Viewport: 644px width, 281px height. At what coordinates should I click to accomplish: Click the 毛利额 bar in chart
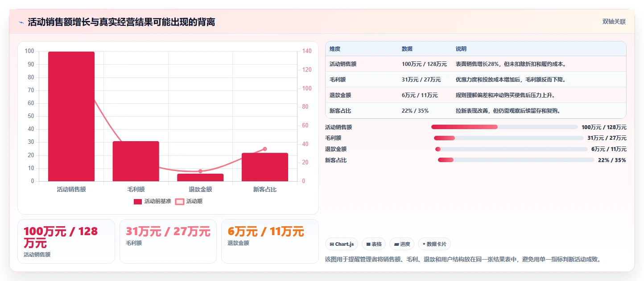136,161
